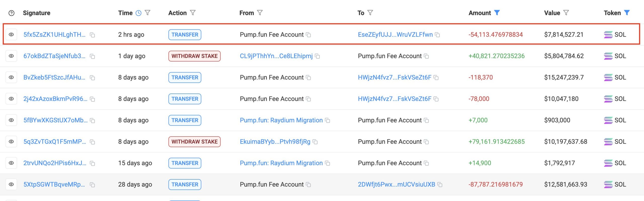Copy the EseZEyfUJJ...WruVZLFfwn address
The height and width of the screenshot is (201, 644).
click(437, 35)
